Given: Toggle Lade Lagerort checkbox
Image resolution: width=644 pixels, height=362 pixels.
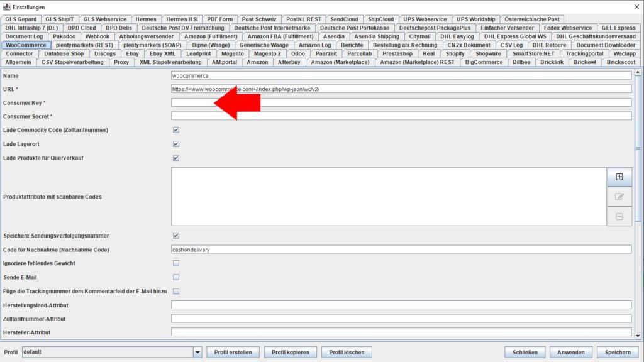Looking at the screenshot, I should 176,144.
